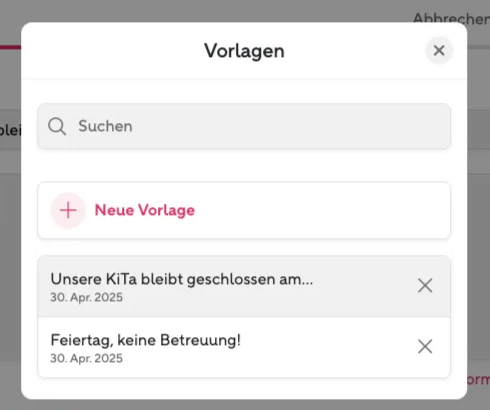
Task: Click the magnifying glass search icon
Action: [57, 126]
